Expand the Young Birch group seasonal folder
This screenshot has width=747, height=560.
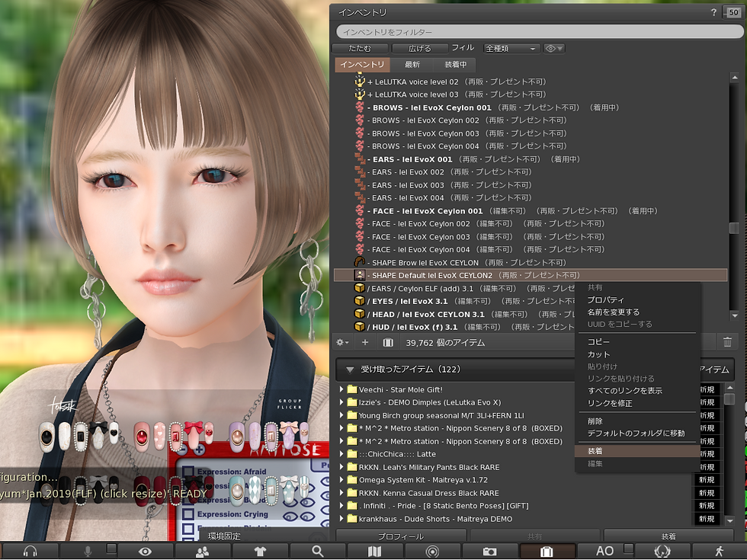341,415
